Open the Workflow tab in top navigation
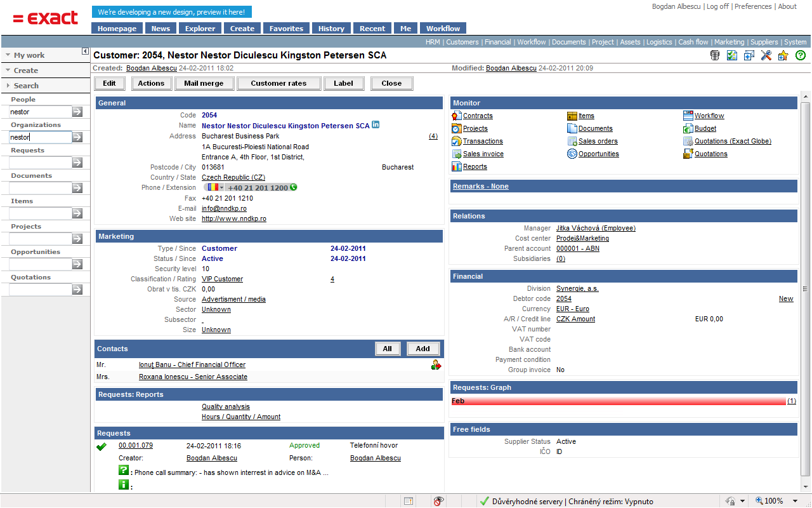812x508 pixels. pos(443,28)
